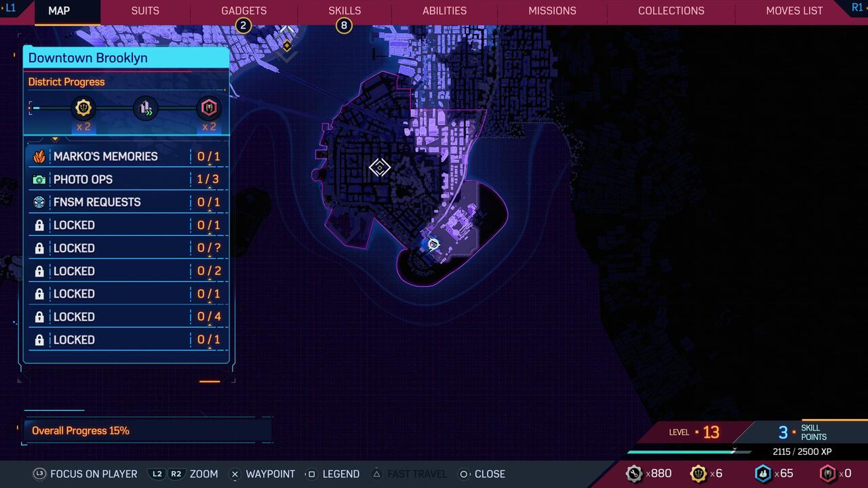Click the Photo Ops camera icon
Viewport: 868px width, 488px height.
pos(39,180)
